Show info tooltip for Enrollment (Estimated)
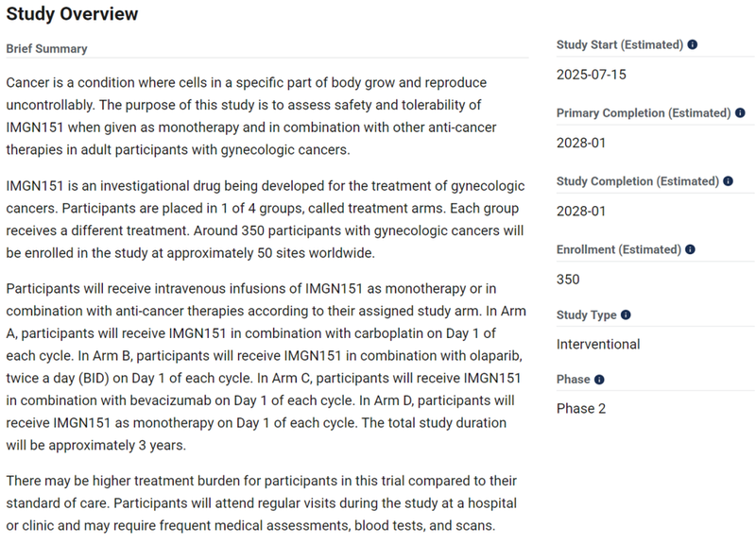This screenshot has width=756, height=544. tap(690, 249)
